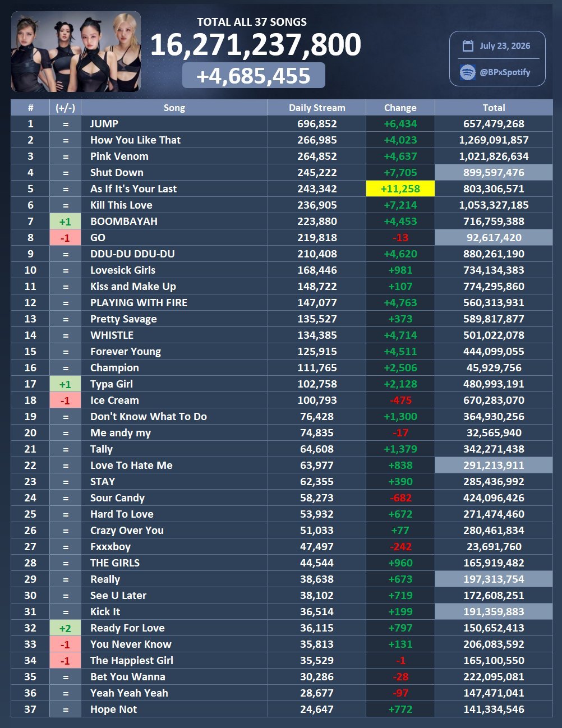Click Champion total 45,929,756
This screenshot has height=728, width=562.
pos(494,368)
